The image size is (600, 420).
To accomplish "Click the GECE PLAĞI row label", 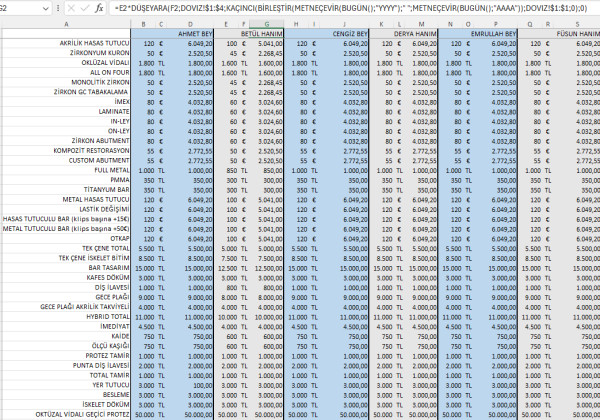I will click(x=112, y=296).
